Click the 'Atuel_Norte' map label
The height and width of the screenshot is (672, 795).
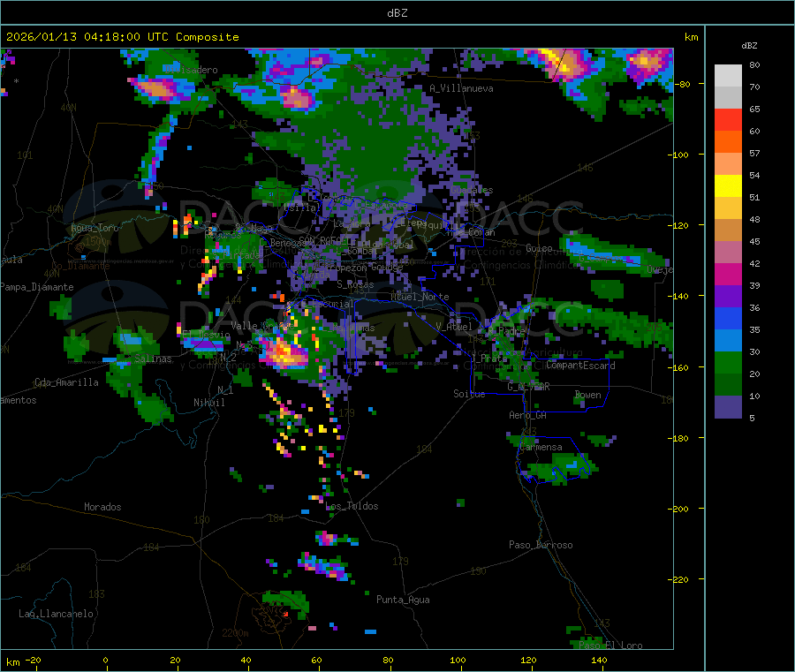[x=420, y=297]
